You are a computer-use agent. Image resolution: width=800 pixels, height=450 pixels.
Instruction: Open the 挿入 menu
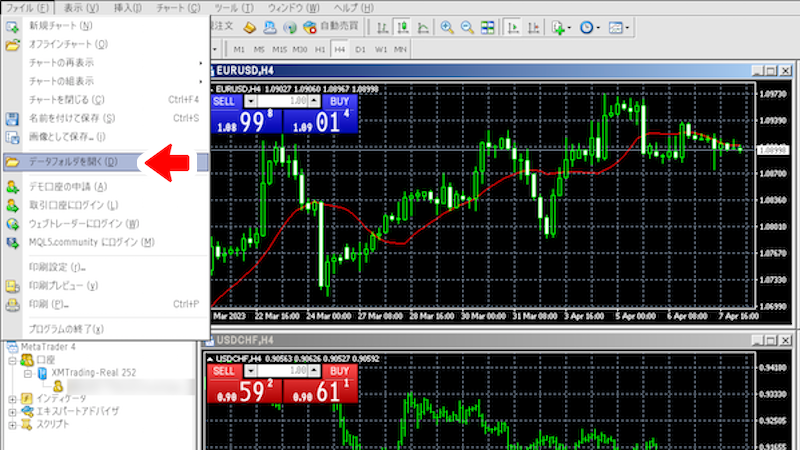click(x=128, y=8)
